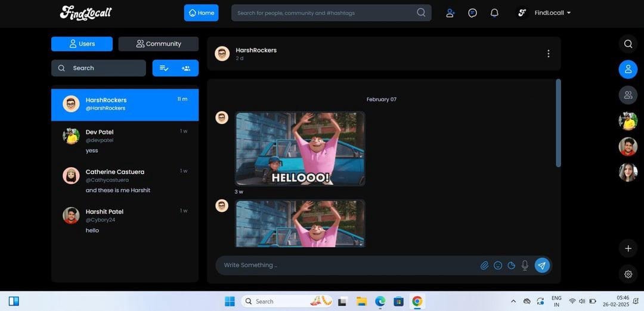Click the plus icon in right sidebar
The image size is (644, 311).
(x=628, y=248)
